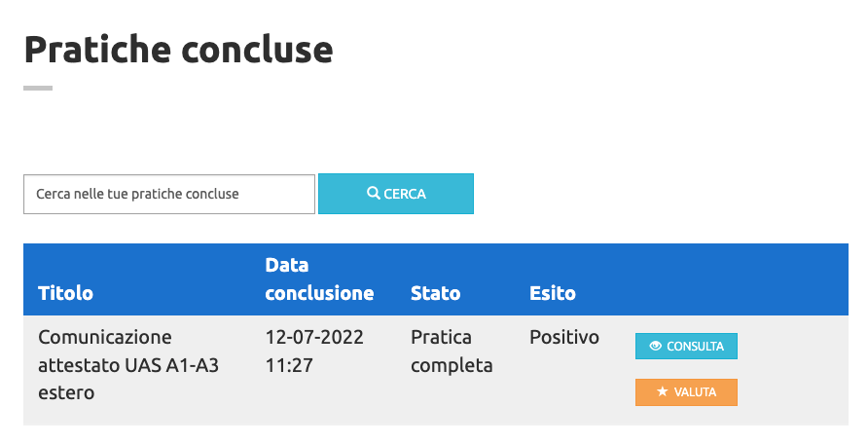This screenshot has height=444, width=868.
Task: Click the grey underline below the heading
Action: [38, 89]
